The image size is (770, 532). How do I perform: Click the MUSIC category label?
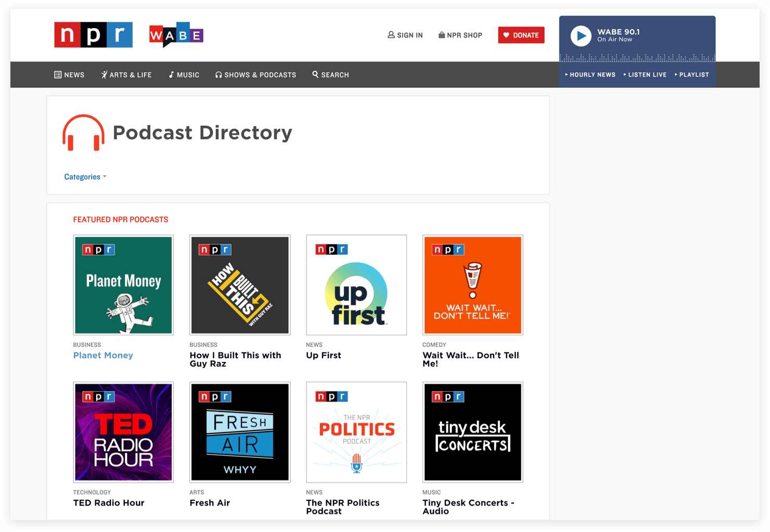pos(432,492)
